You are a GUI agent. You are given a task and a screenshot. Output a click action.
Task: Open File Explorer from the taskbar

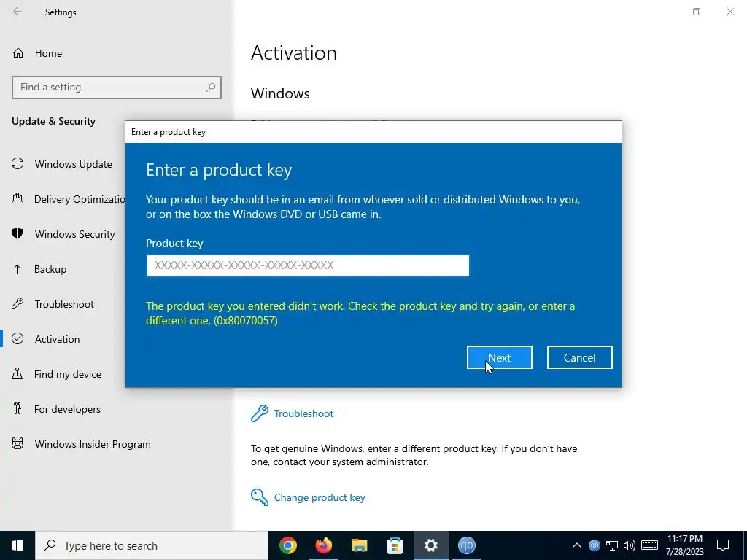359,545
